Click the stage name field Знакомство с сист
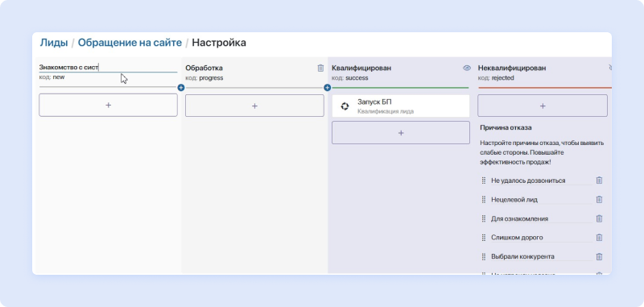Screen dimensions: 644x307 pyautogui.click(x=108, y=67)
